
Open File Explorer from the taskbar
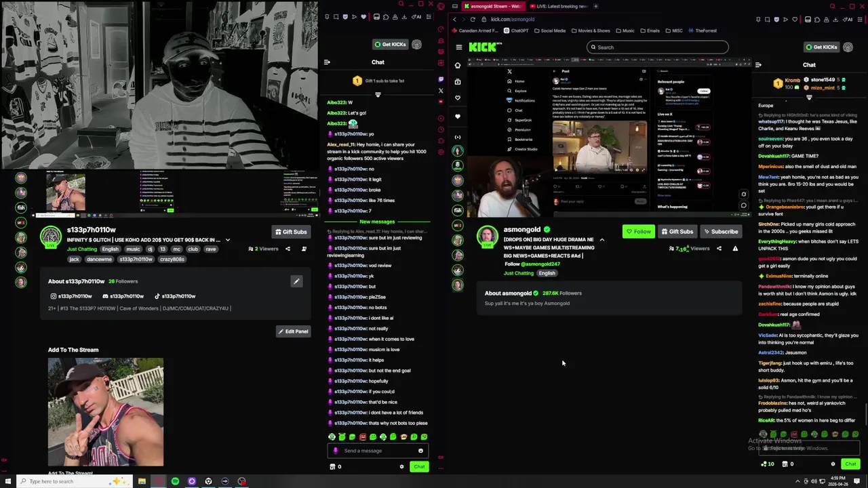coord(142,481)
